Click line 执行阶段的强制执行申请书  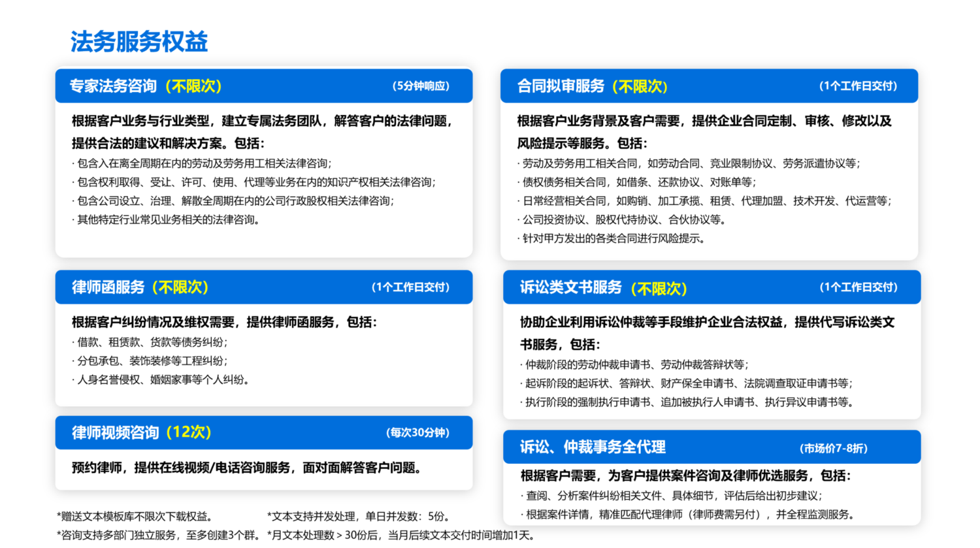coord(687,402)
